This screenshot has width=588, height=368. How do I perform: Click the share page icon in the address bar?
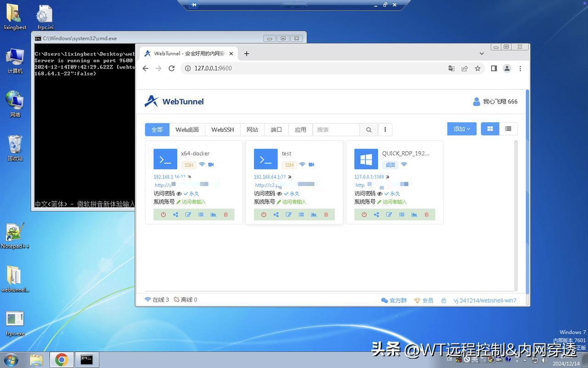pos(464,68)
